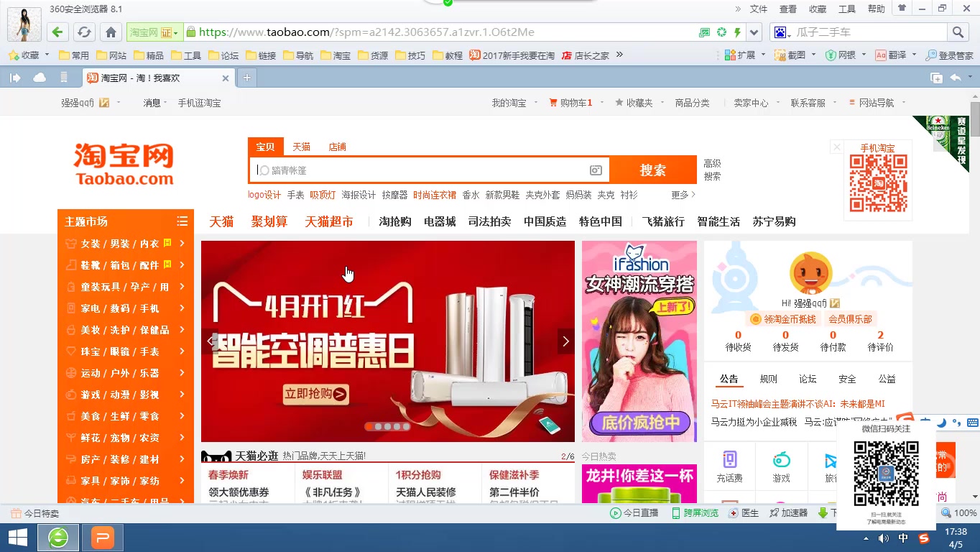Image resolution: width=980 pixels, height=552 pixels.
Task: Switch to the 规则 notice tab
Action: 768,379
